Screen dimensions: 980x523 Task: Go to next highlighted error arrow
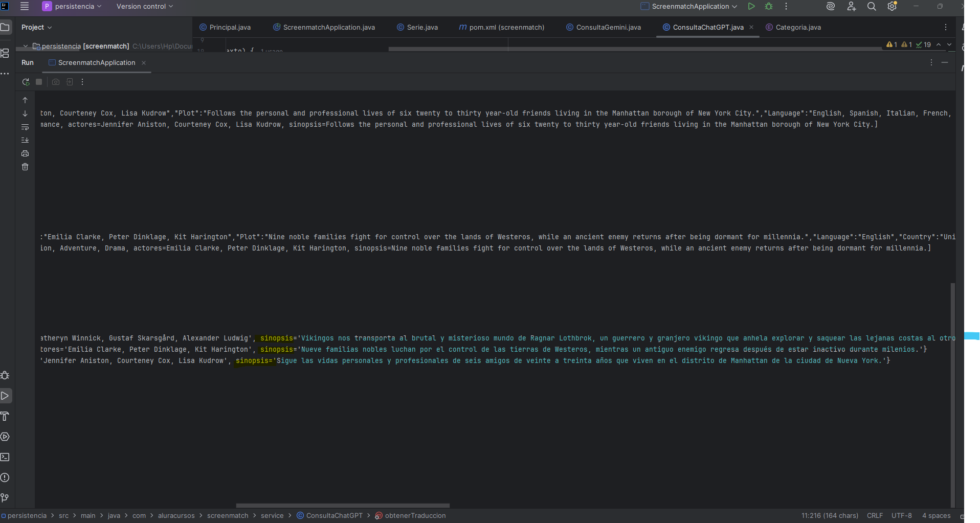[949, 45]
